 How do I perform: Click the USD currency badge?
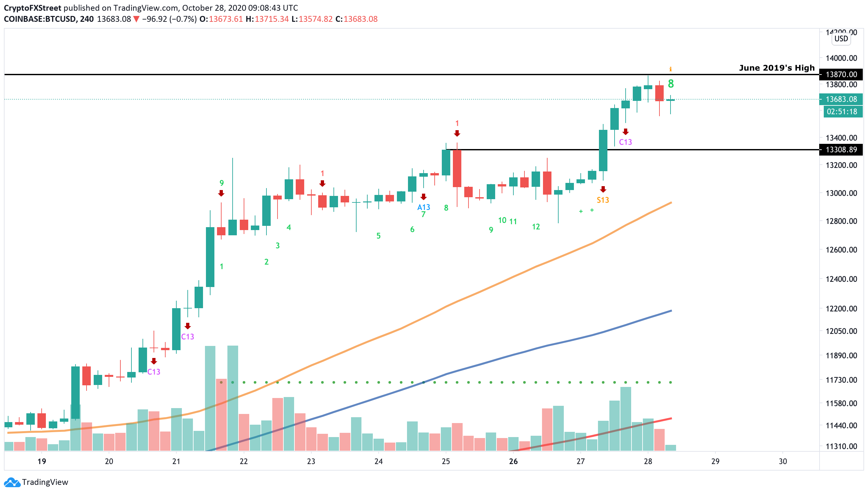coord(841,39)
